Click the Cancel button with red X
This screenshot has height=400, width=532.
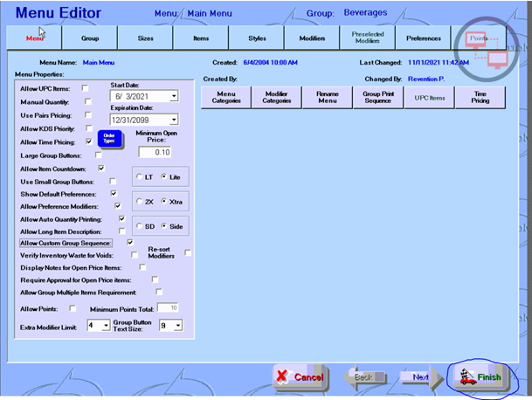click(x=300, y=377)
